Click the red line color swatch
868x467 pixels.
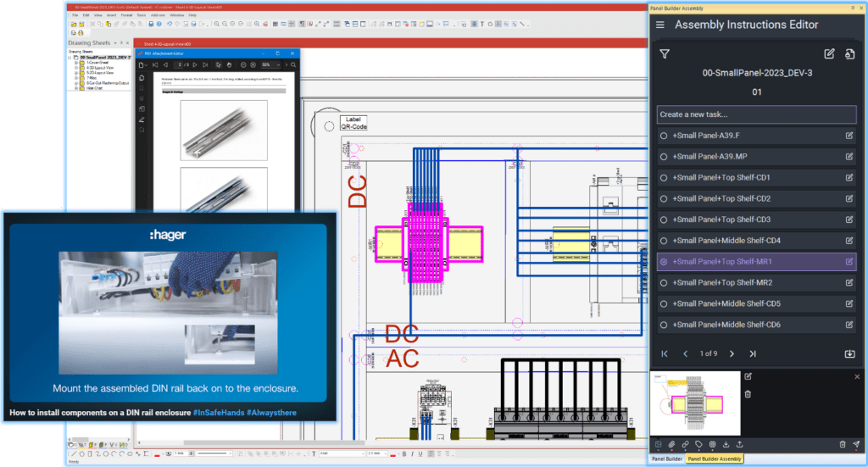click(157, 454)
